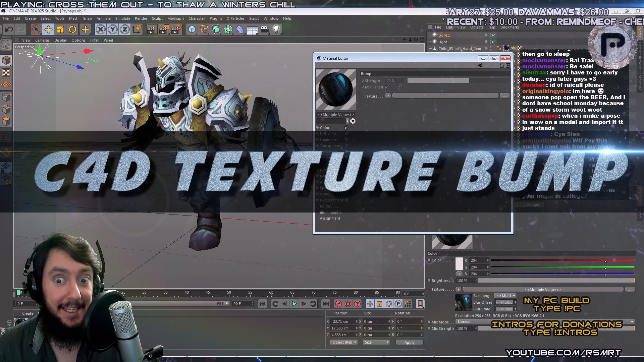
Task: Expand Bump Texture arrow menu
Action: (388, 96)
